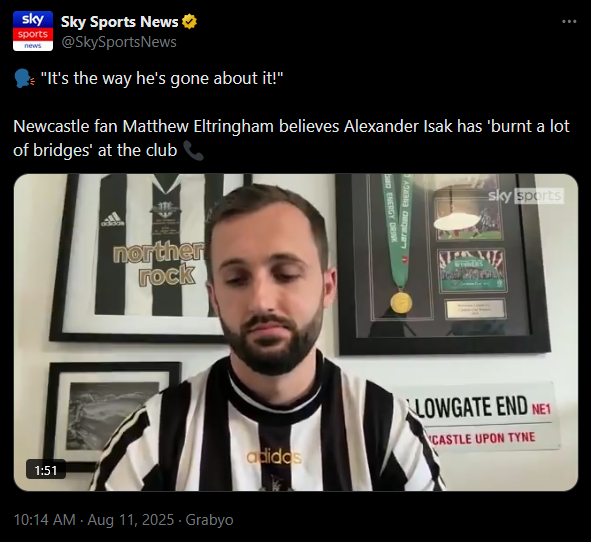Open the Sky Sports News display name
591x542 pixels.
(x=119, y=22)
